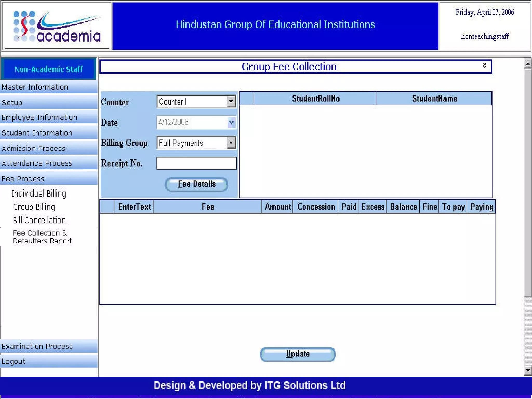Click the scrollbar down arrow
532x399 pixels.
(528, 370)
